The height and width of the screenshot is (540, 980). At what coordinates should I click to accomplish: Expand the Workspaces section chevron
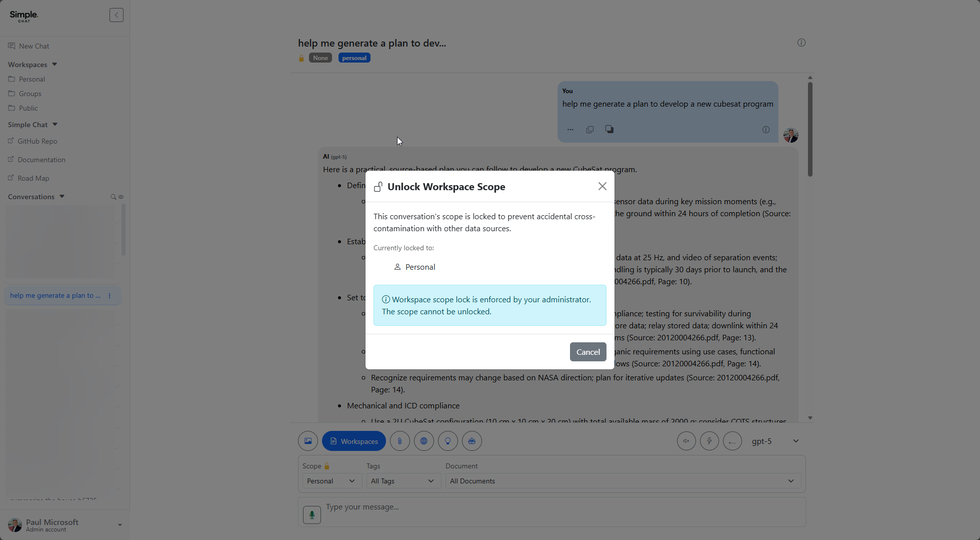[x=54, y=64]
